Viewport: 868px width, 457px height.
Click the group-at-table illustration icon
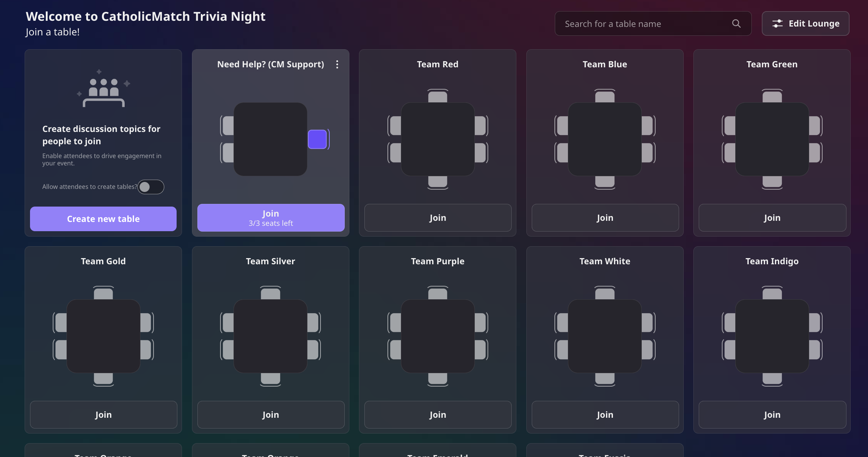103,89
